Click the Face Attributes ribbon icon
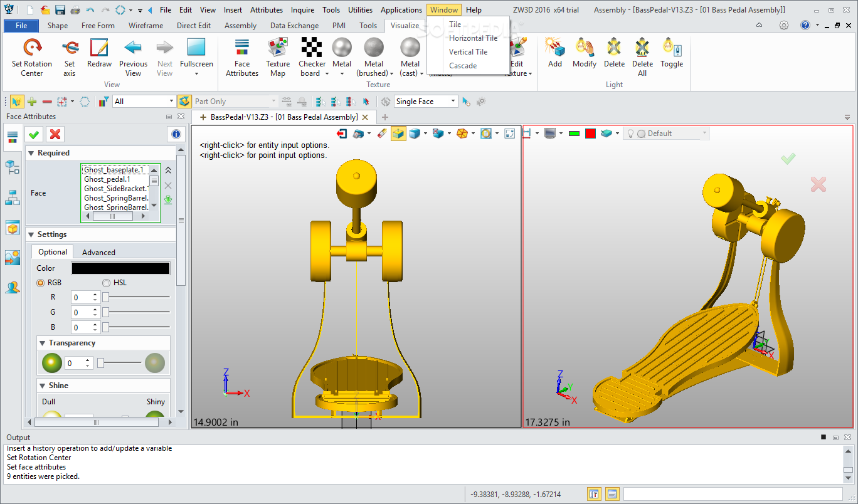The image size is (858, 504). click(242, 48)
